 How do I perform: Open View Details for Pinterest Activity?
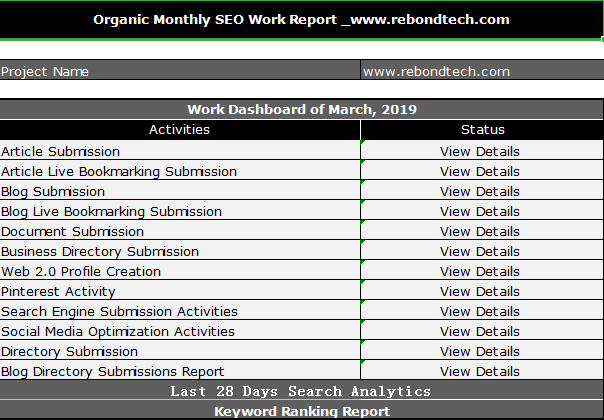pyautogui.click(x=480, y=291)
